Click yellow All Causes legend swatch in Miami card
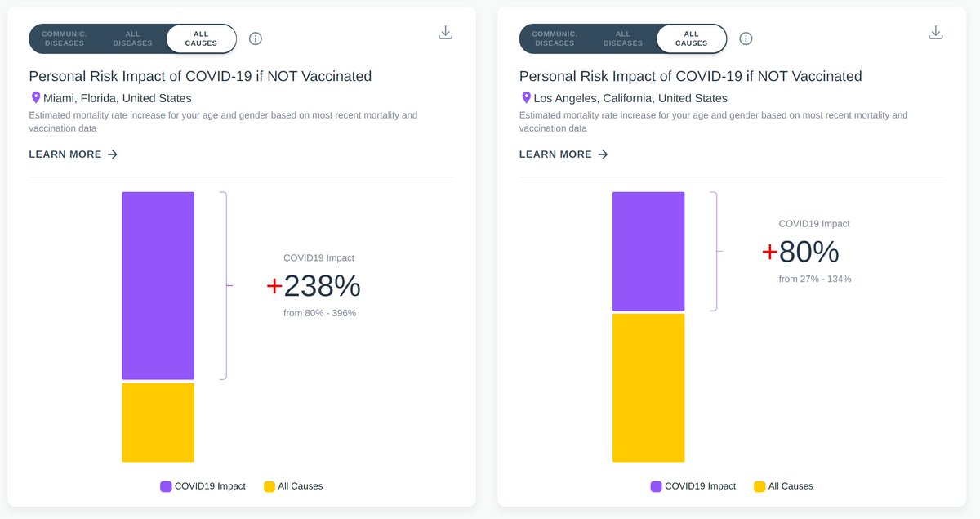The height and width of the screenshot is (519, 980). [x=269, y=486]
